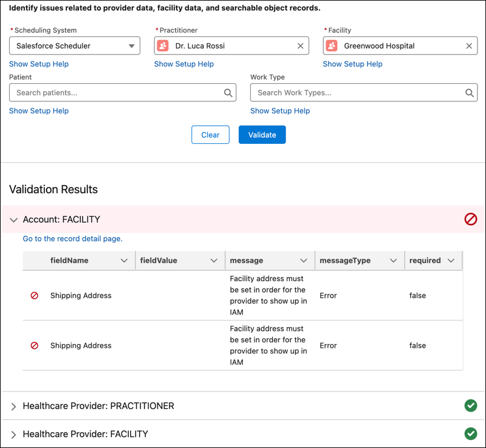This screenshot has width=486, height=448.
Task: Click the Validation Results heading
Action: (x=53, y=189)
